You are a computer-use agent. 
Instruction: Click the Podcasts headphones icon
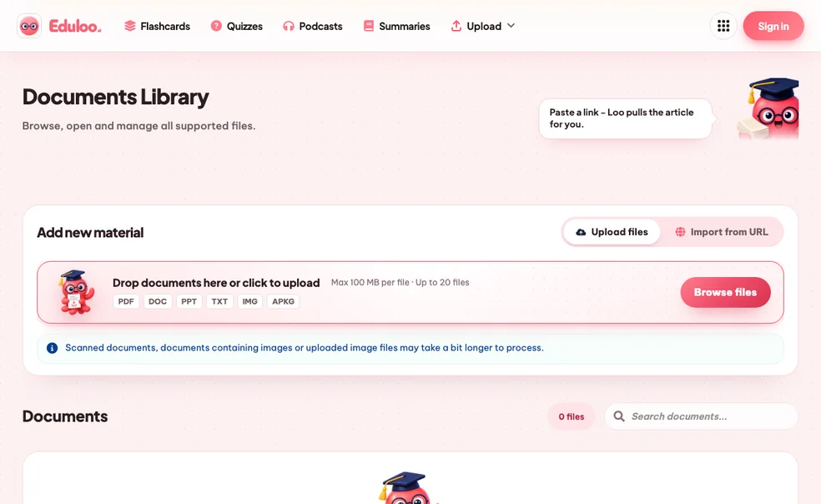click(289, 26)
